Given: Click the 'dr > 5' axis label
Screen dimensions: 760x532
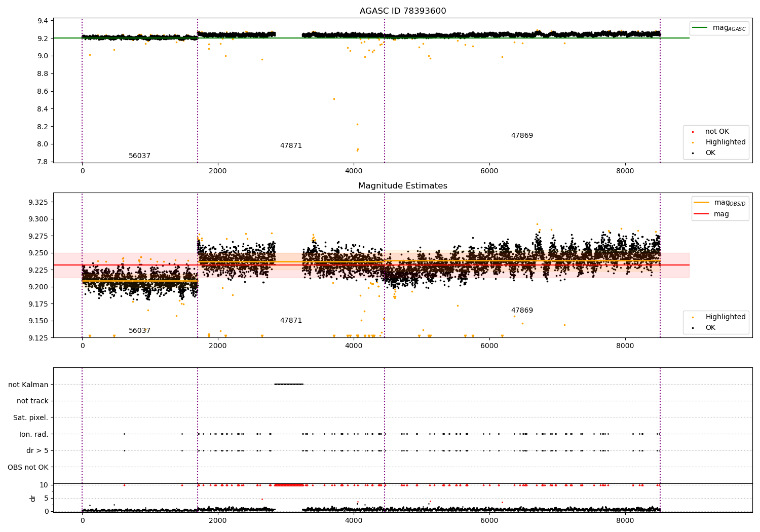Looking at the screenshot, I should 37,451.
